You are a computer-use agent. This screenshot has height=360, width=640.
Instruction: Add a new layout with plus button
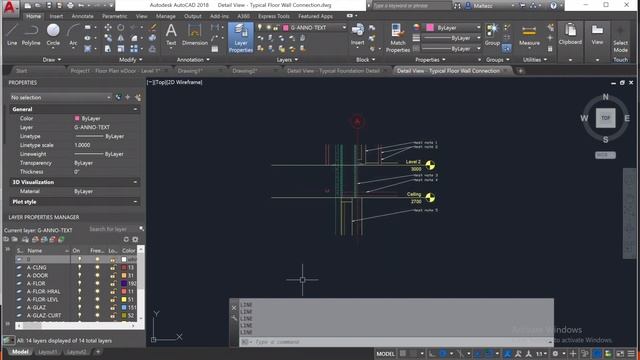click(x=98, y=352)
